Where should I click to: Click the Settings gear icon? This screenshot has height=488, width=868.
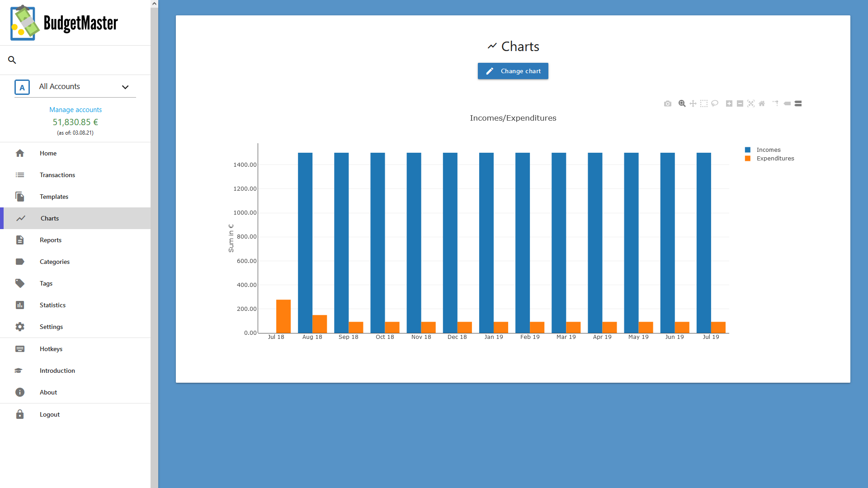click(x=20, y=327)
